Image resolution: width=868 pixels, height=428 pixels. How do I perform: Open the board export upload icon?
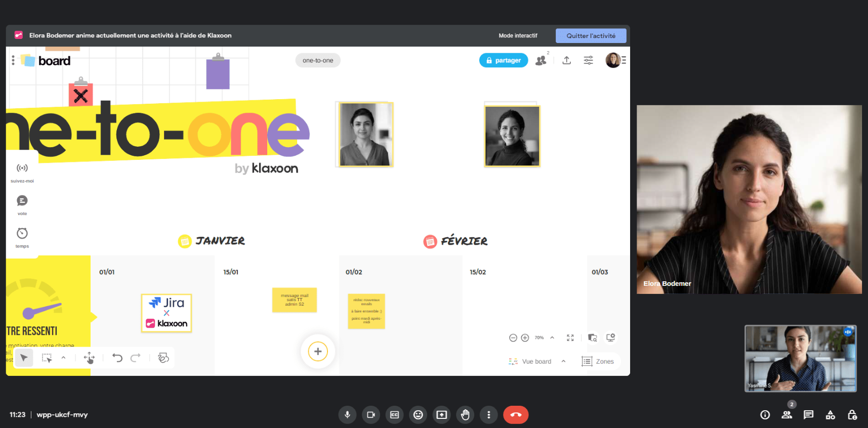click(566, 61)
